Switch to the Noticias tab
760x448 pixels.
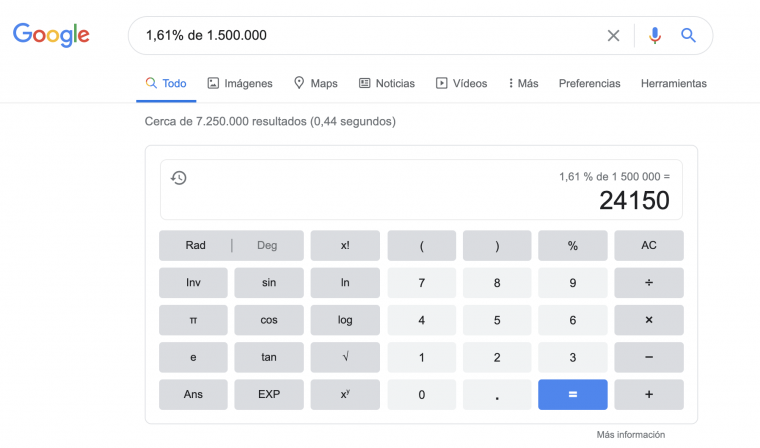tap(386, 84)
